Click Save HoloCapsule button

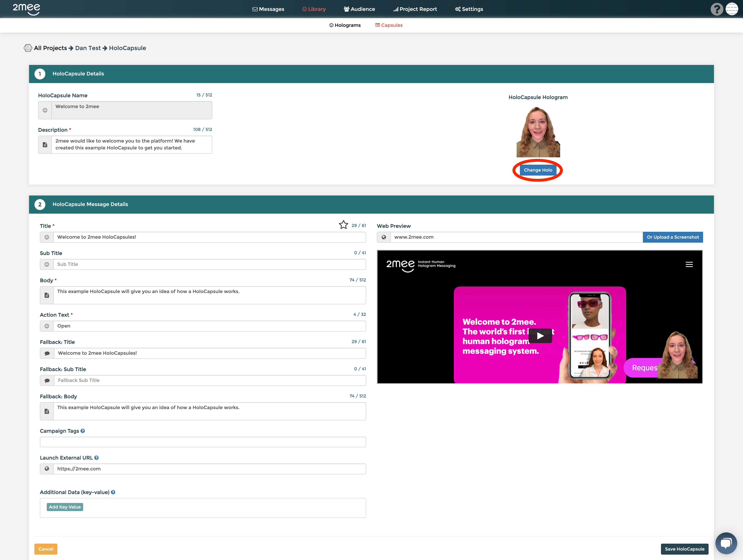(685, 549)
